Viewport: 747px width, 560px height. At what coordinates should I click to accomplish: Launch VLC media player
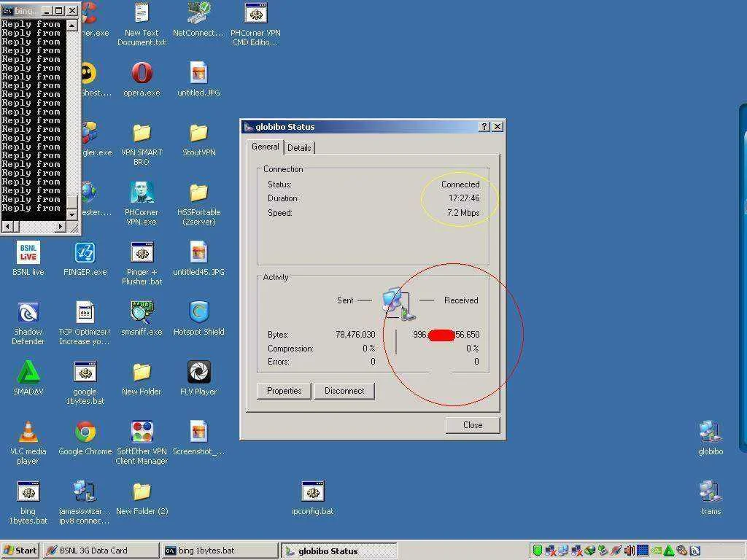pyautogui.click(x=28, y=443)
